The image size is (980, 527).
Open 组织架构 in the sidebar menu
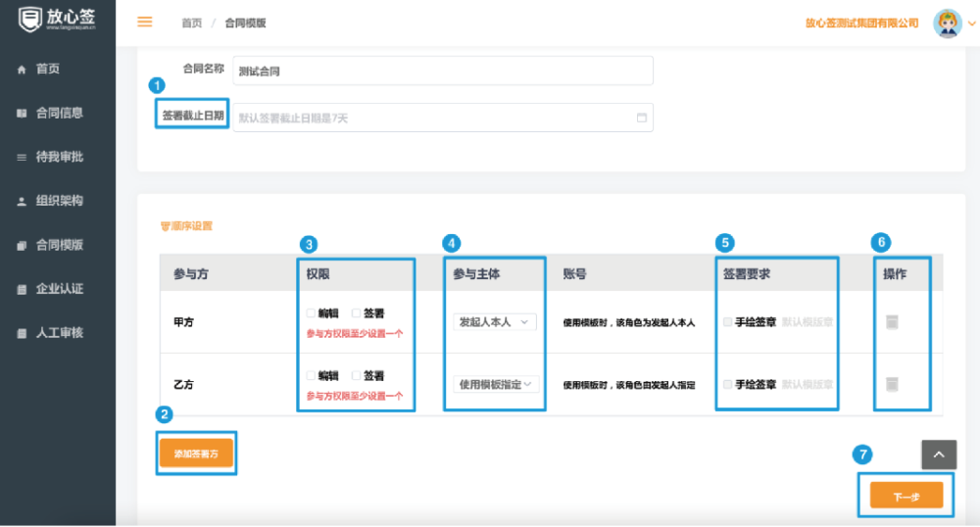pyautogui.click(x=60, y=201)
